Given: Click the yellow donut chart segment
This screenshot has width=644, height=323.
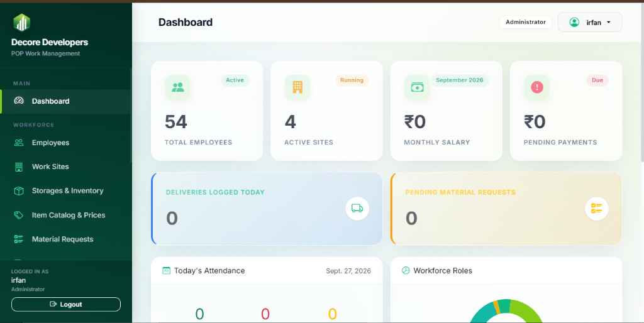Looking at the screenshot, I should click(496, 307).
